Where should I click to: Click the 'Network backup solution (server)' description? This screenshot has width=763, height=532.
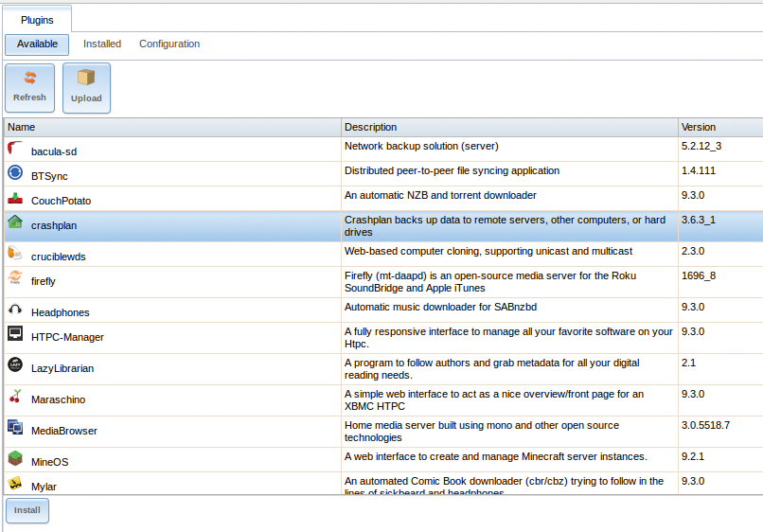click(421, 146)
